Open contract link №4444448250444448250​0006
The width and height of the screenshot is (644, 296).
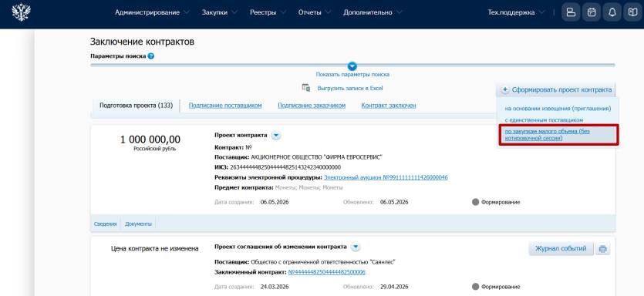(x=326, y=272)
